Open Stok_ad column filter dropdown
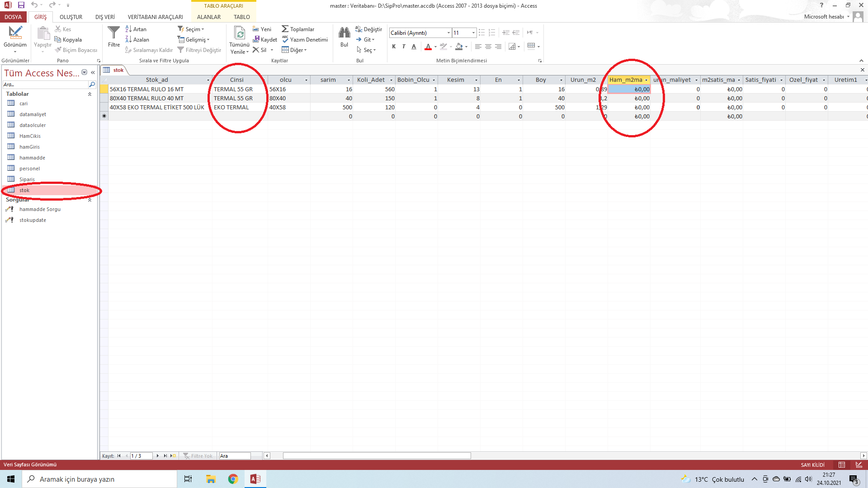This screenshot has width=868, height=488. 208,80
